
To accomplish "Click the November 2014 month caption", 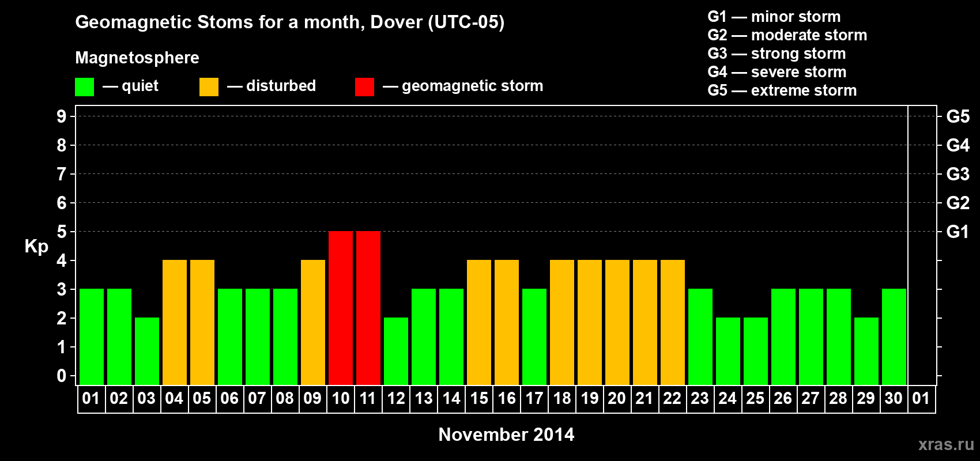I will pyautogui.click(x=506, y=434).
